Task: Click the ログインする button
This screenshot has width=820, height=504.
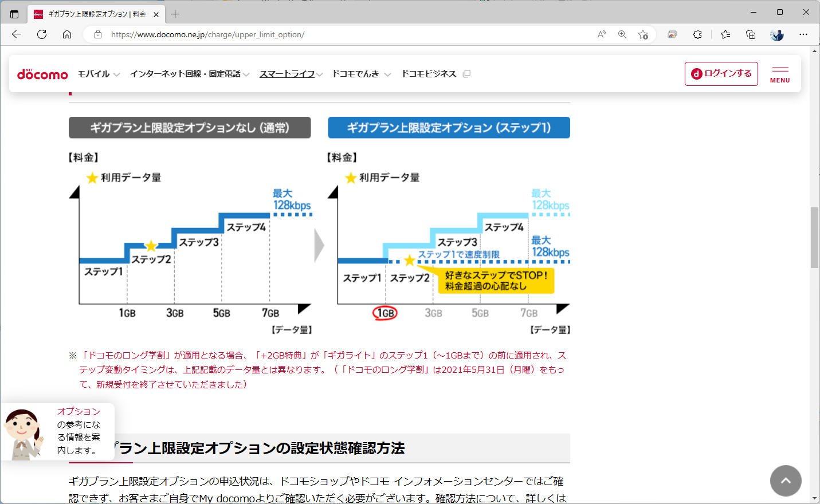Action: [721, 73]
